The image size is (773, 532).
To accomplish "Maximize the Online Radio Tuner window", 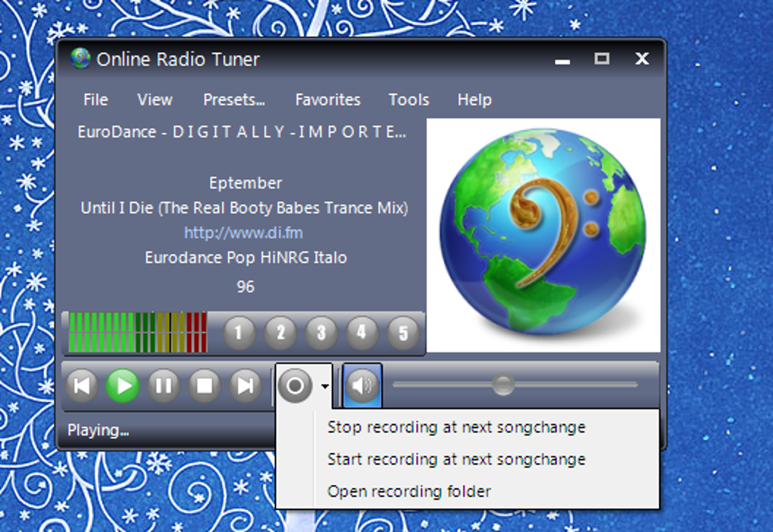I will pos(602,58).
